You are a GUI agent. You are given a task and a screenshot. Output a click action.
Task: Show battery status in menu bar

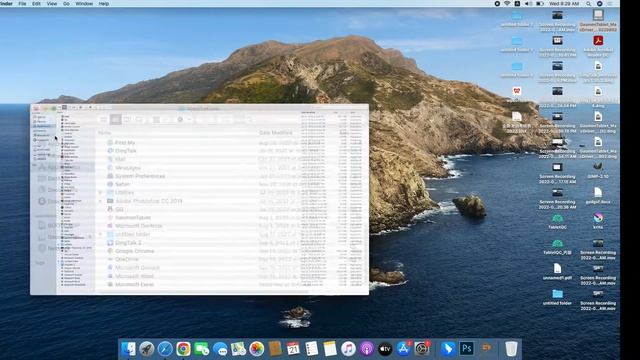click(540, 4)
